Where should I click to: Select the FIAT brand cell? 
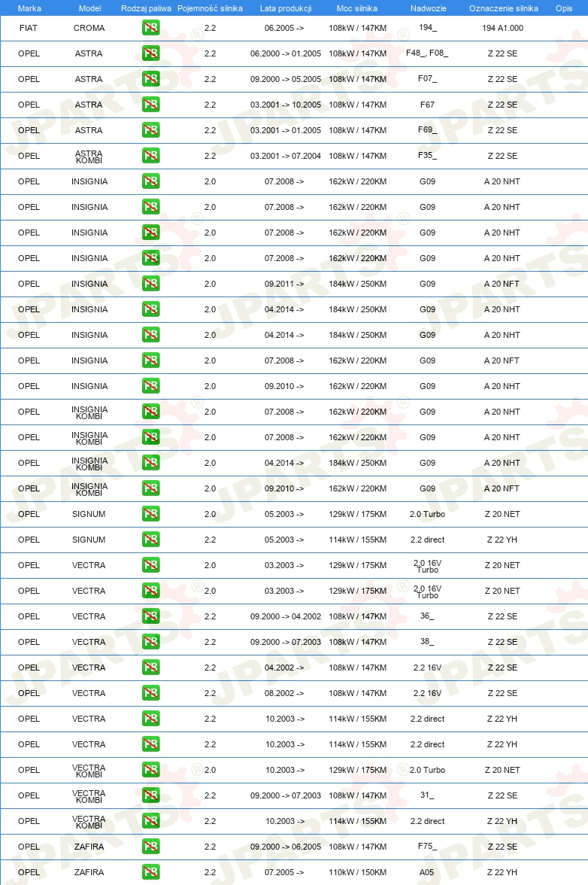(28, 28)
